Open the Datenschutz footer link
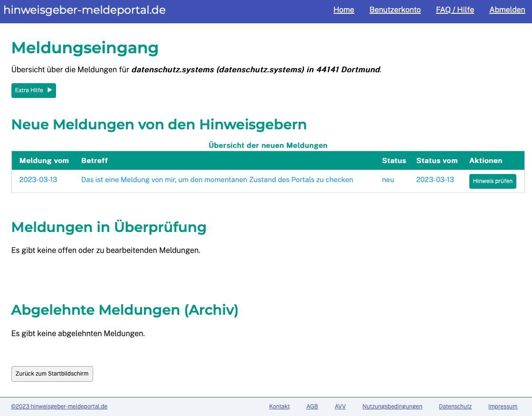 tap(455, 406)
